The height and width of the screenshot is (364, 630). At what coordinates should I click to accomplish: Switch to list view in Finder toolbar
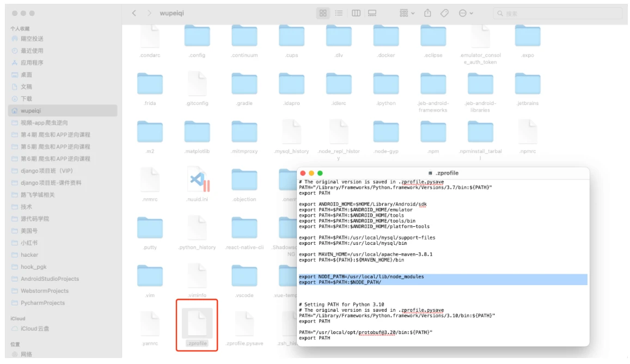pyautogui.click(x=339, y=13)
